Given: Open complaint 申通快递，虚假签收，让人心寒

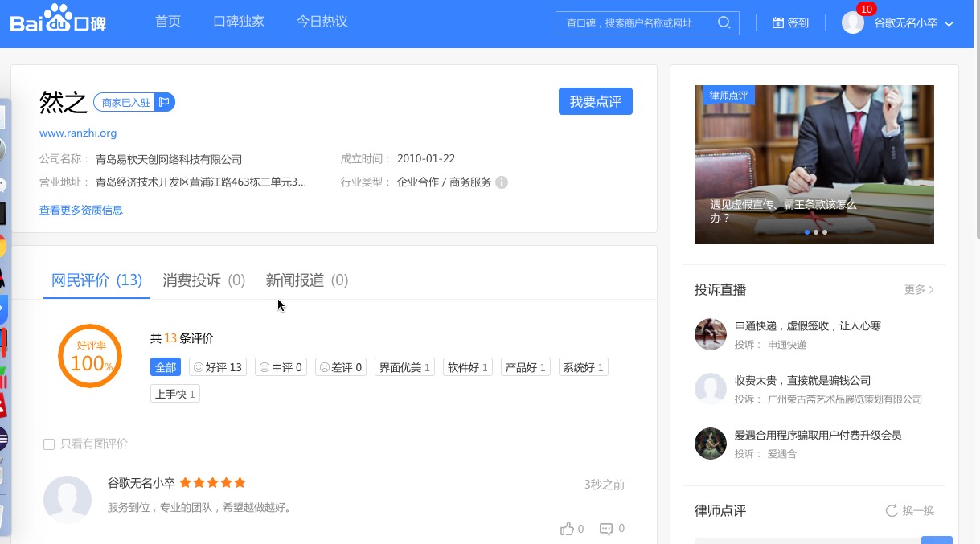Looking at the screenshot, I should coord(808,325).
